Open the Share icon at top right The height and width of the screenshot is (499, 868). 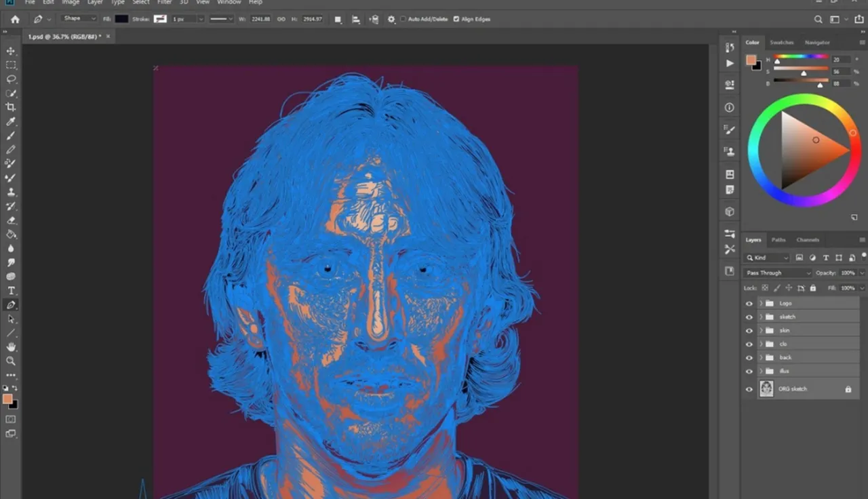pyautogui.click(x=859, y=19)
